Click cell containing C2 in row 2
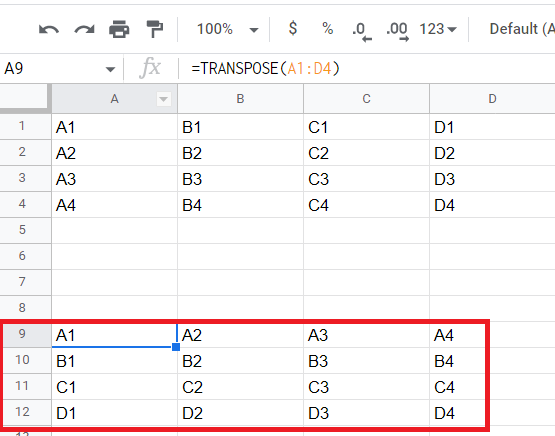This screenshot has width=555, height=436. [x=366, y=153]
